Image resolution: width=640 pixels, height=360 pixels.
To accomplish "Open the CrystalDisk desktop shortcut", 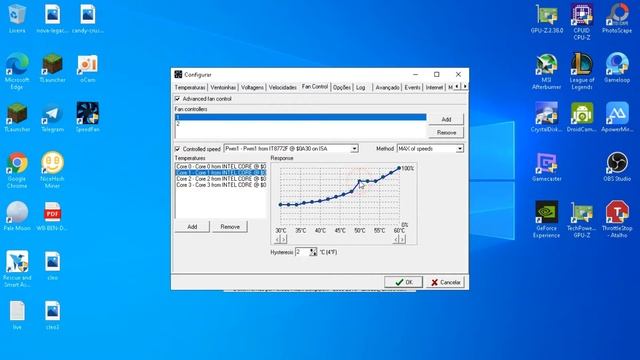I will pyautogui.click(x=547, y=118).
